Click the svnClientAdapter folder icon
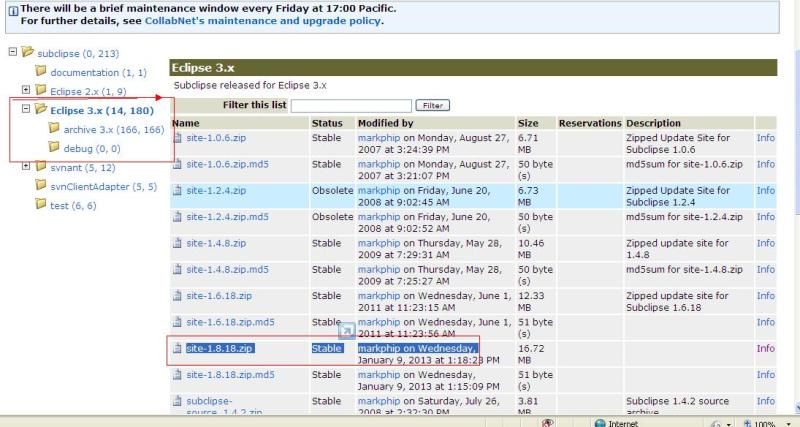 [41, 185]
